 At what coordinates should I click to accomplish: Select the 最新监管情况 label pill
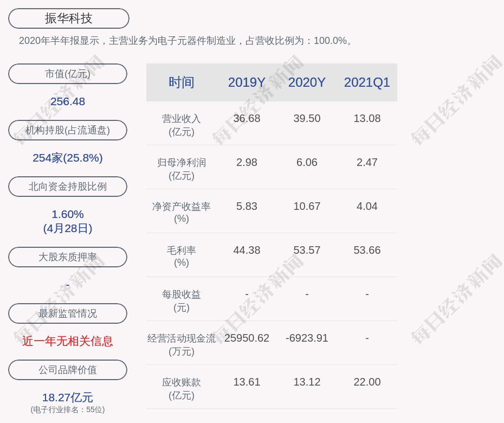pos(68,313)
